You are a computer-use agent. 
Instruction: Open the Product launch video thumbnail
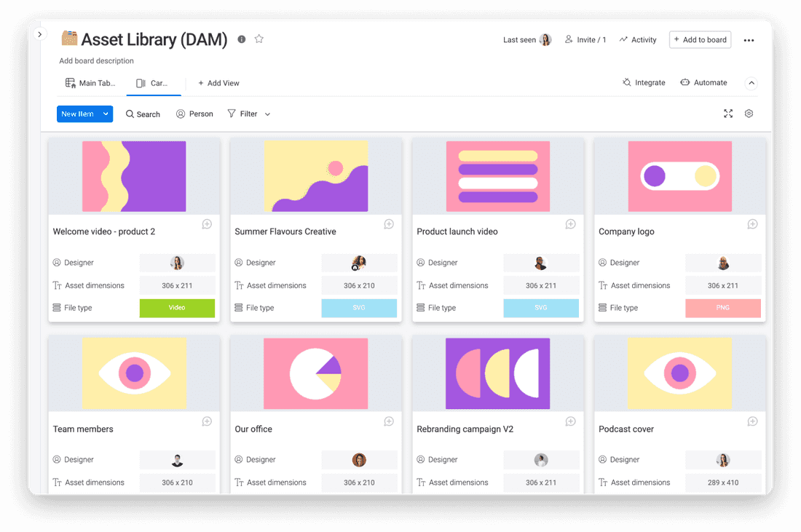498,176
